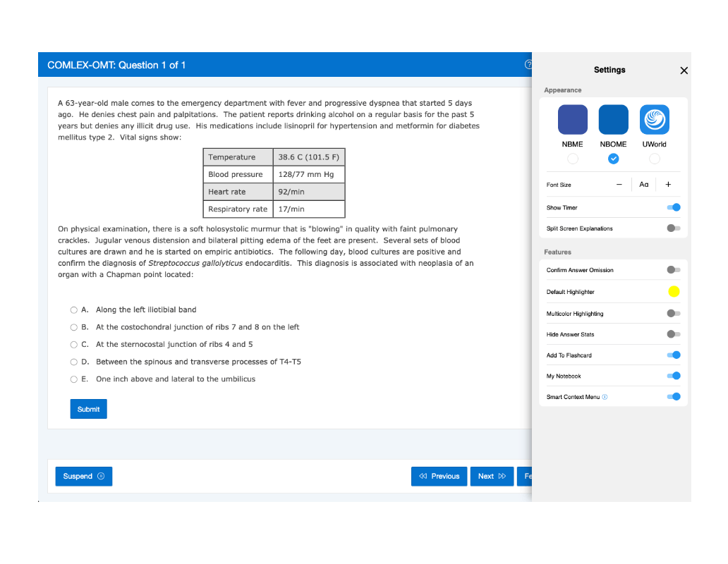The width and height of the screenshot is (728, 564).
Task: Check the NBME theme radio button
Action: tap(572, 159)
